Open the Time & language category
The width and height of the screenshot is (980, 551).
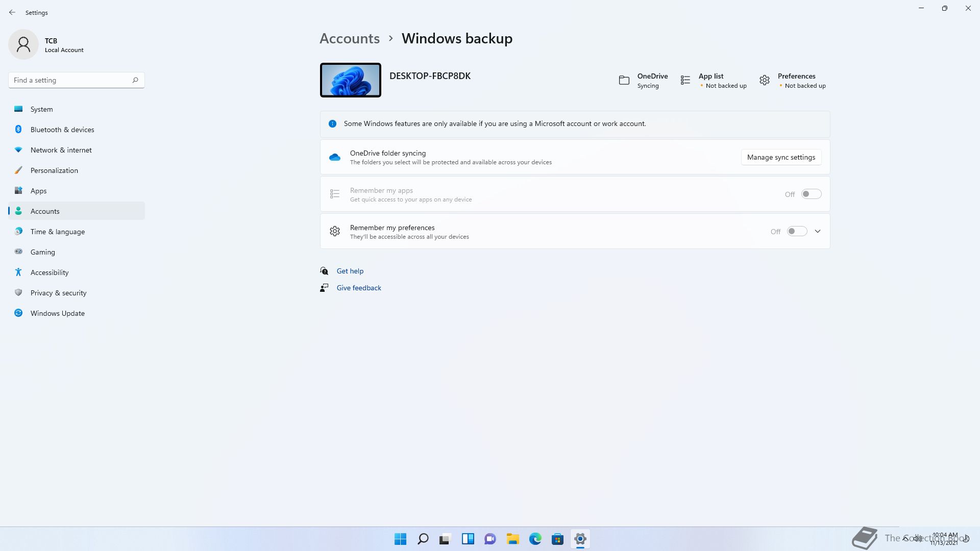[x=77, y=231]
